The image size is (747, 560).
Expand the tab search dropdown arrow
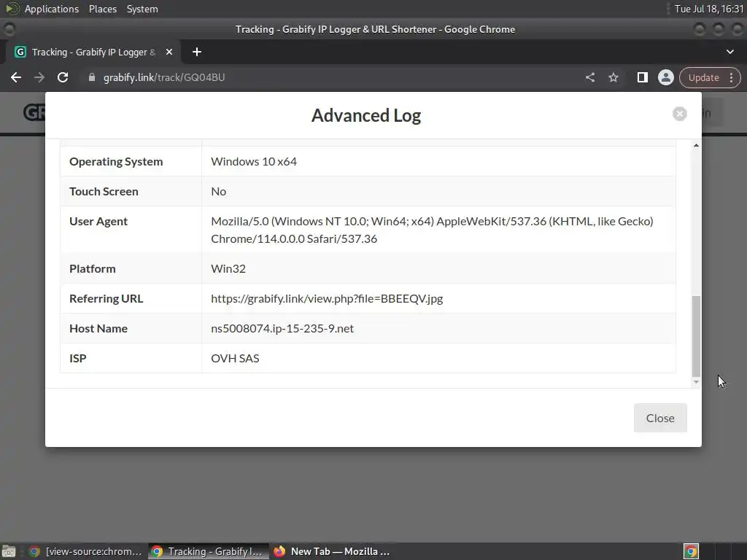[729, 52]
